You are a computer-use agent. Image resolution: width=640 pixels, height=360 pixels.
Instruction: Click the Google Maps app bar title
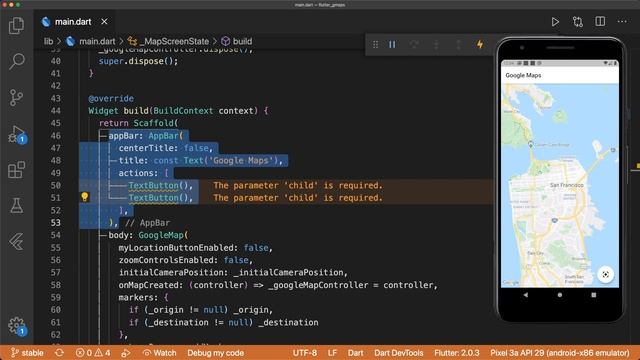pos(523,76)
